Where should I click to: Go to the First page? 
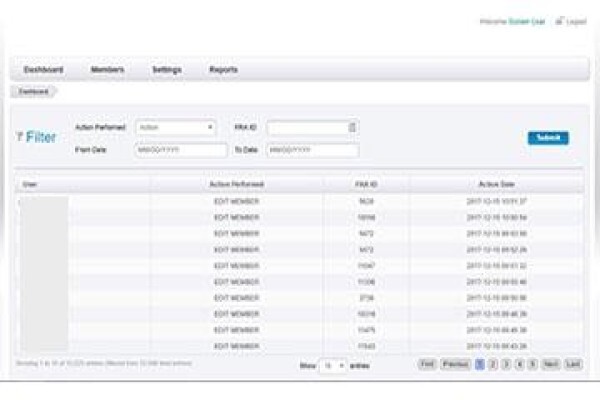pos(427,364)
